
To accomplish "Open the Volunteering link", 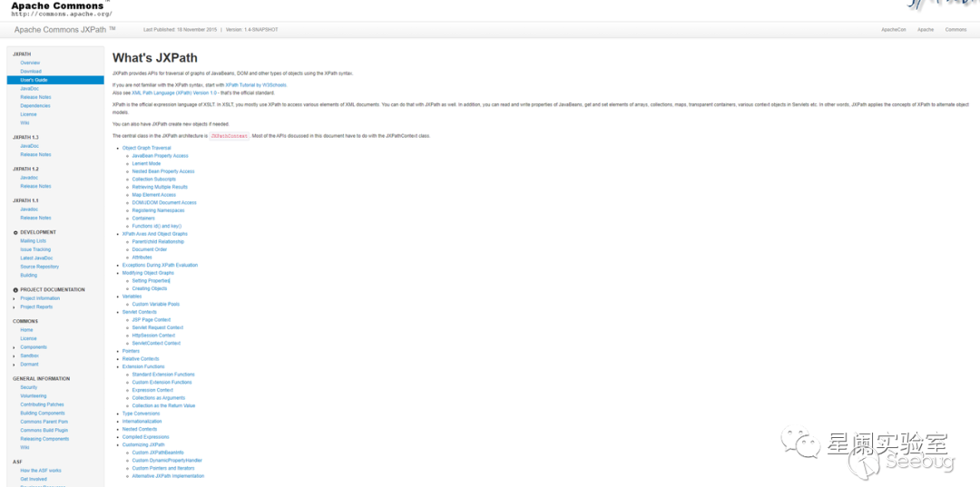I will coord(34,395).
